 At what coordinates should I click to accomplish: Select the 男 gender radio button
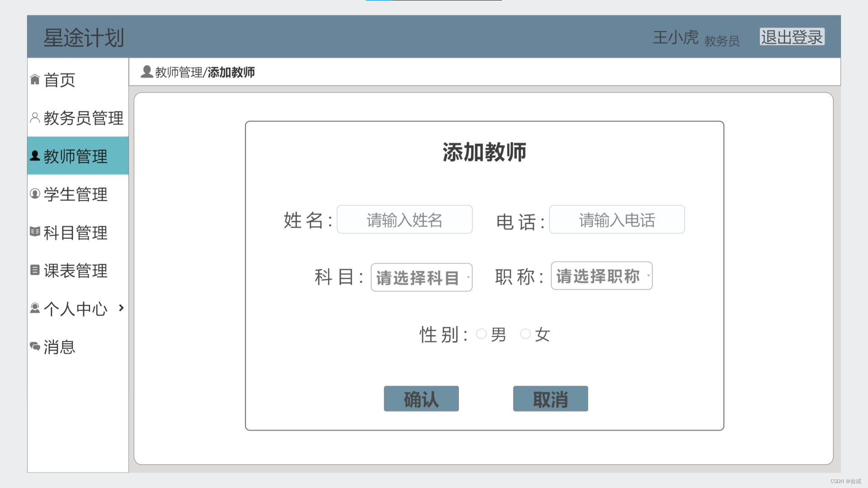(481, 334)
